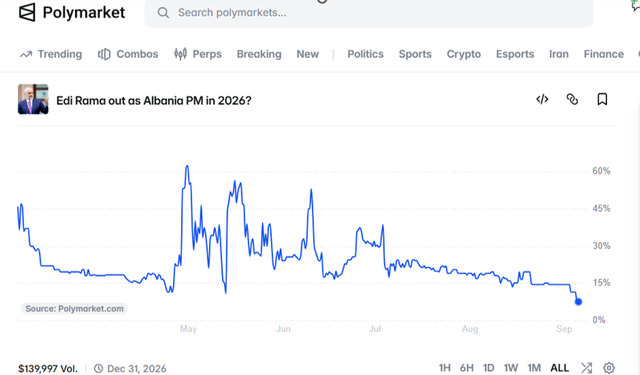
Task: Copy market link with chain icon
Action: (572, 99)
